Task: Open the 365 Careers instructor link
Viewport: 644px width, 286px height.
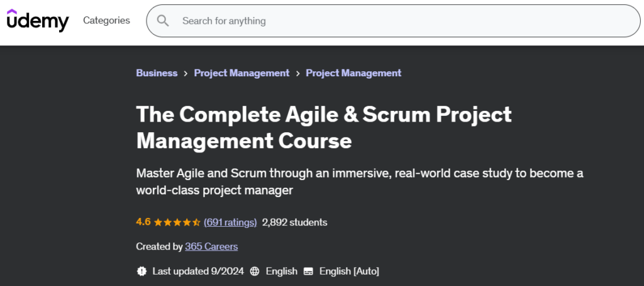Action: pyautogui.click(x=211, y=246)
